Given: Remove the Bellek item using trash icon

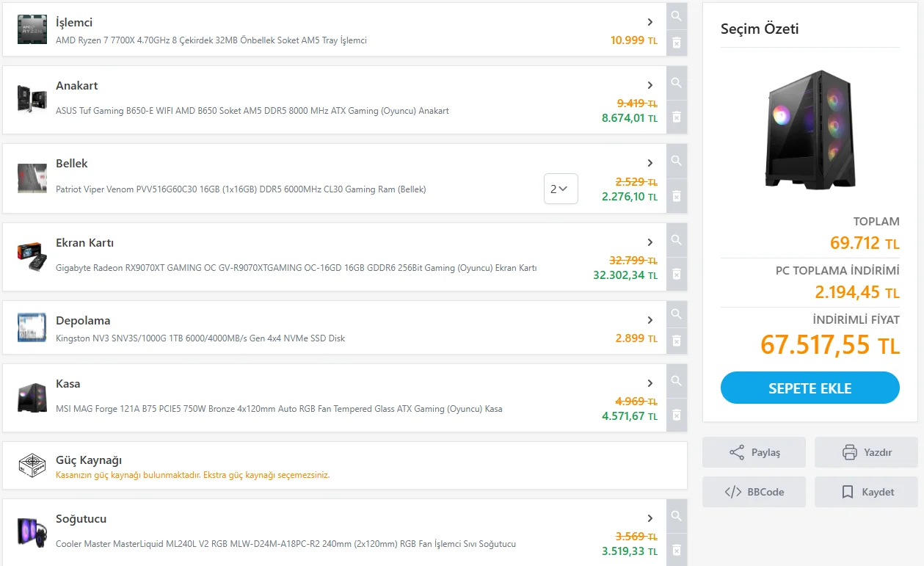Looking at the screenshot, I should [x=677, y=196].
